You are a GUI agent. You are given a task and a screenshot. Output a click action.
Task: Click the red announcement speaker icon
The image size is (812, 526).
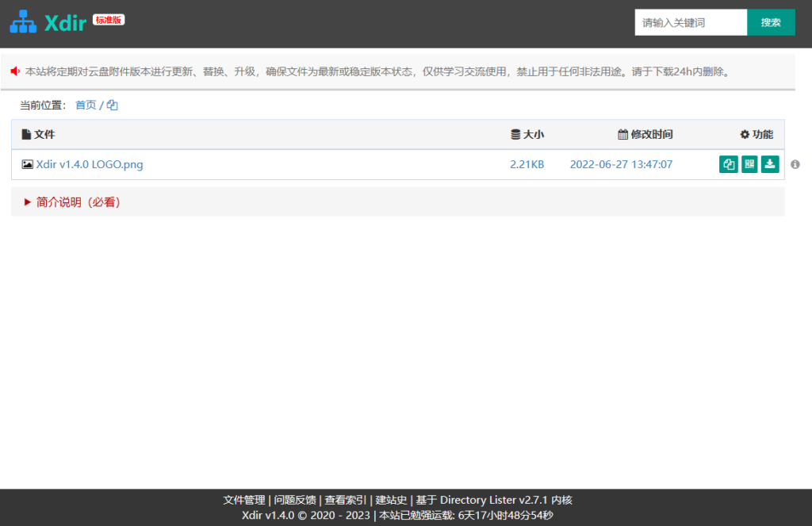(x=15, y=71)
